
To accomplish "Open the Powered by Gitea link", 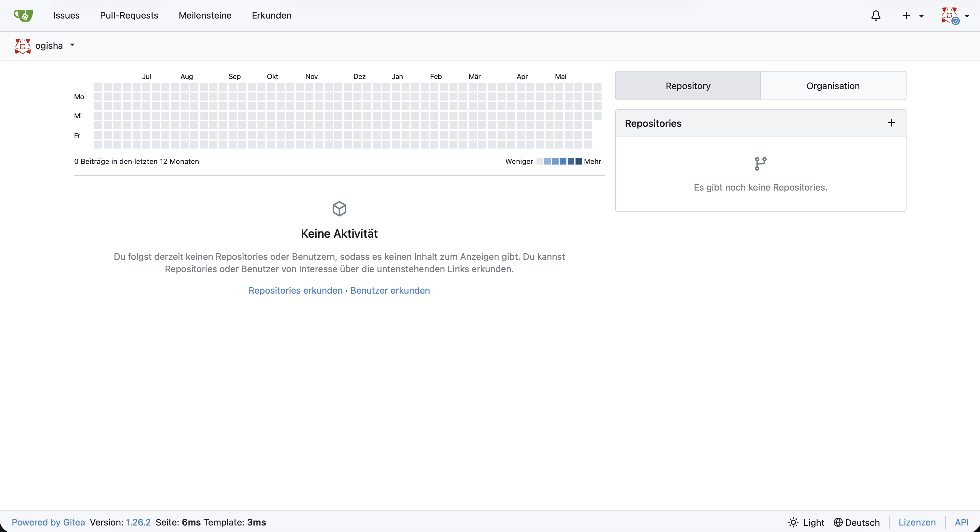I will pos(48,522).
